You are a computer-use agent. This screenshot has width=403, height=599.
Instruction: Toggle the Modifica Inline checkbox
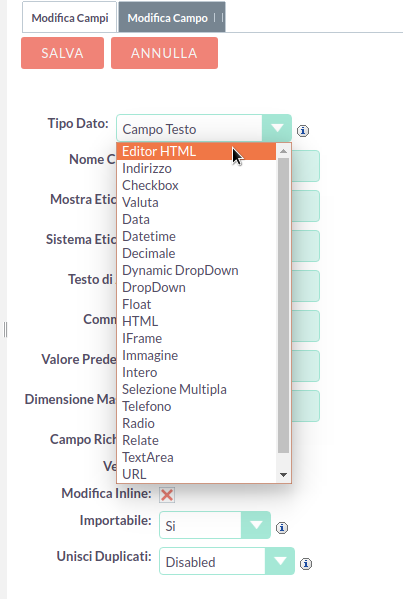pyautogui.click(x=167, y=495)
